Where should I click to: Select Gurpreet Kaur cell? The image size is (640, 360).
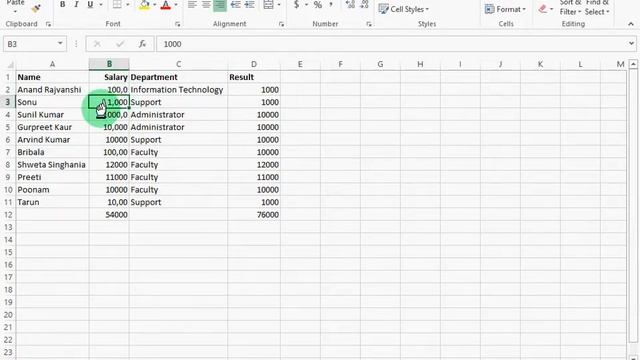coord(52,127)
